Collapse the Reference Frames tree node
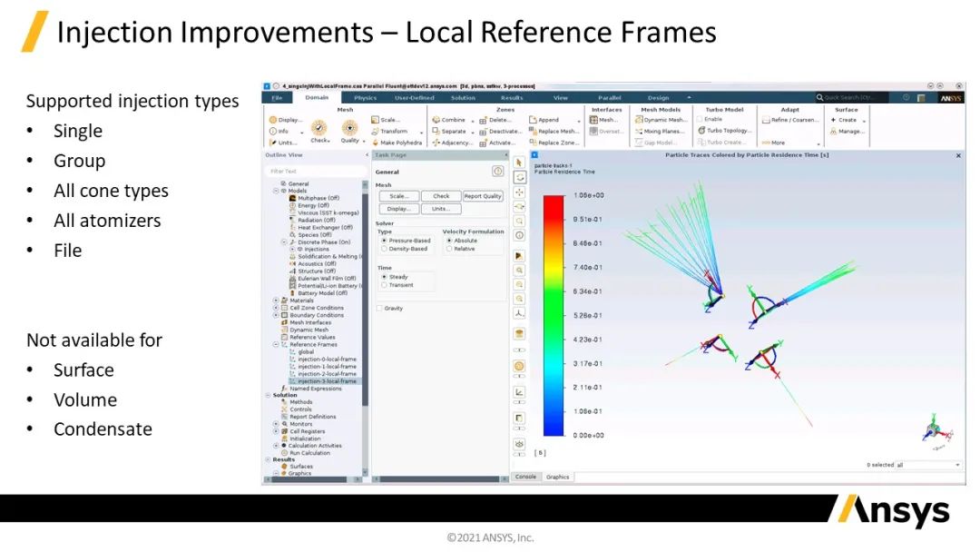The height and width of the screenshot is (552, 980). coord(276,345)
